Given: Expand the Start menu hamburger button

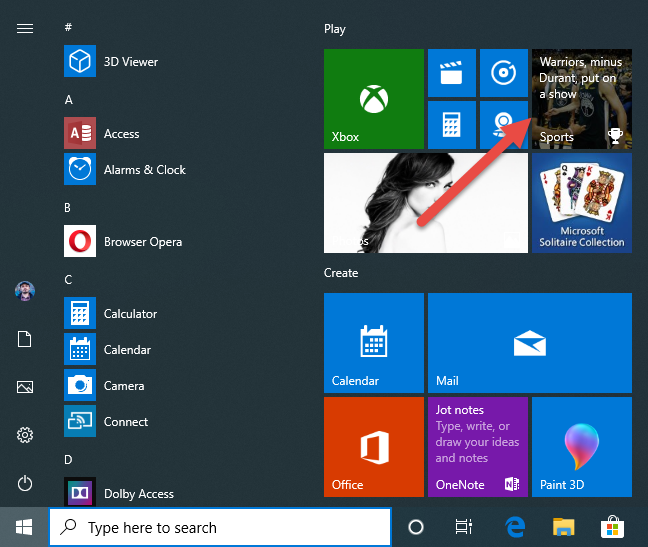Looking at the screenshot, I should pyautogui.click(x=25, y=28).
